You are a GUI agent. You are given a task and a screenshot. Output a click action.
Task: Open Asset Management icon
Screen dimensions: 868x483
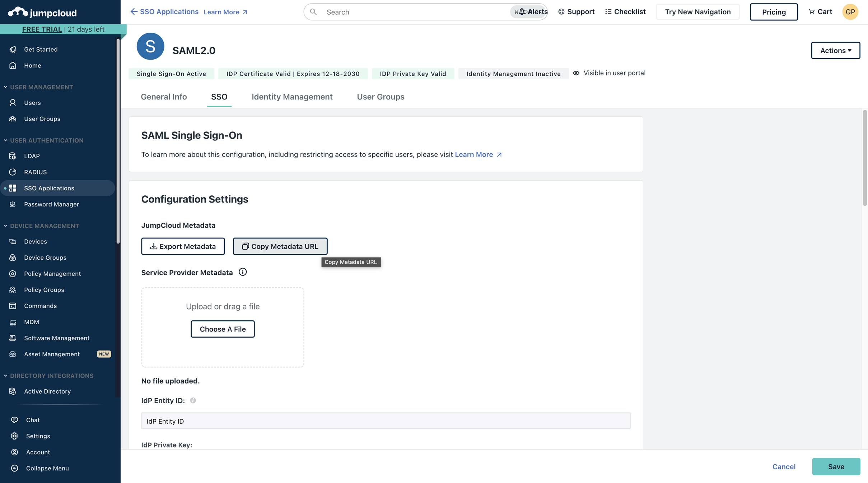[13, 354]
